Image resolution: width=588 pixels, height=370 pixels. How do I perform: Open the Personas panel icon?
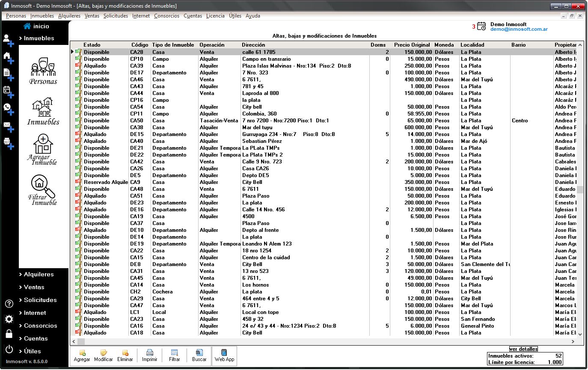click(43, 71)
